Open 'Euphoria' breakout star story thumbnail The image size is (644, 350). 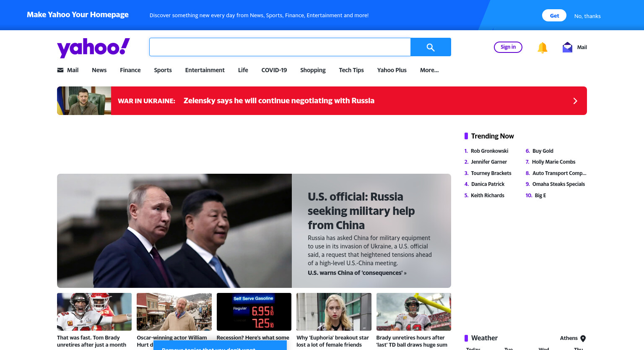pyautogui.click(x=334, y=312)
